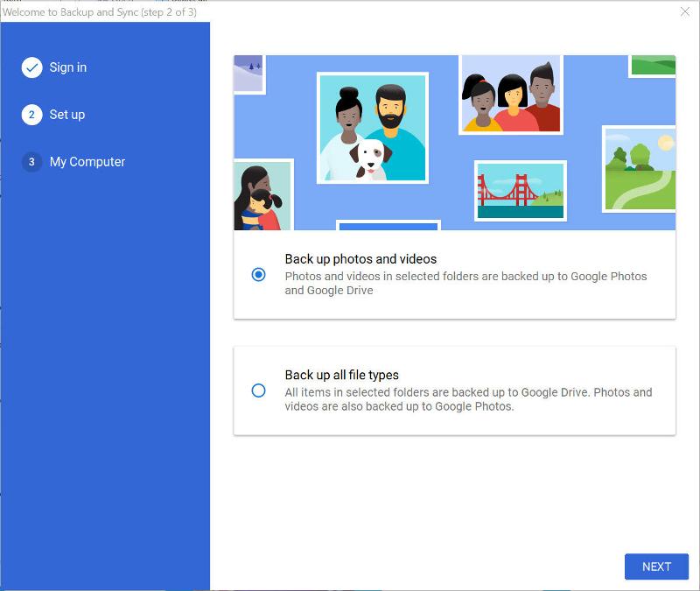The image size is (700, 591).
Task: Click the three friends group photo
Action: pos(511,94)
